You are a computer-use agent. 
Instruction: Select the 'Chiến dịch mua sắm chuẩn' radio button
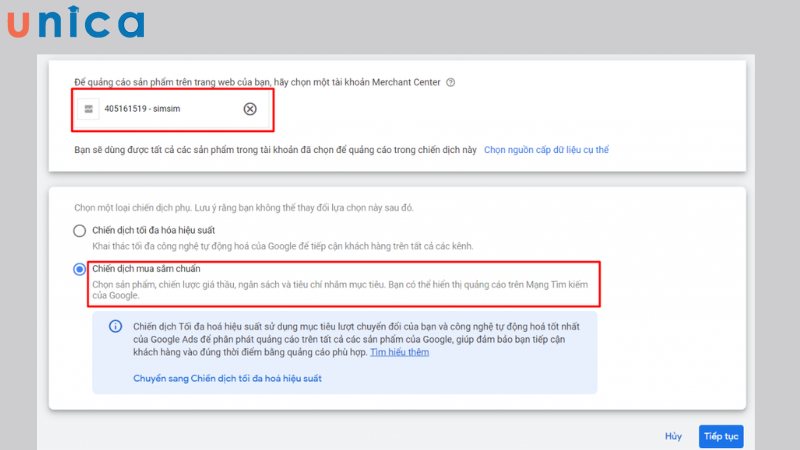80,269
